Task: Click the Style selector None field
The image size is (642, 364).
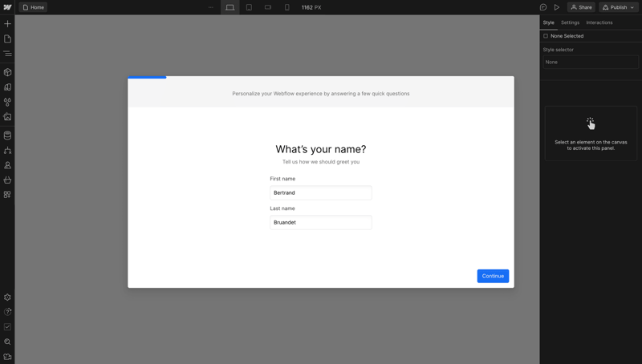Action: (591, 63)
